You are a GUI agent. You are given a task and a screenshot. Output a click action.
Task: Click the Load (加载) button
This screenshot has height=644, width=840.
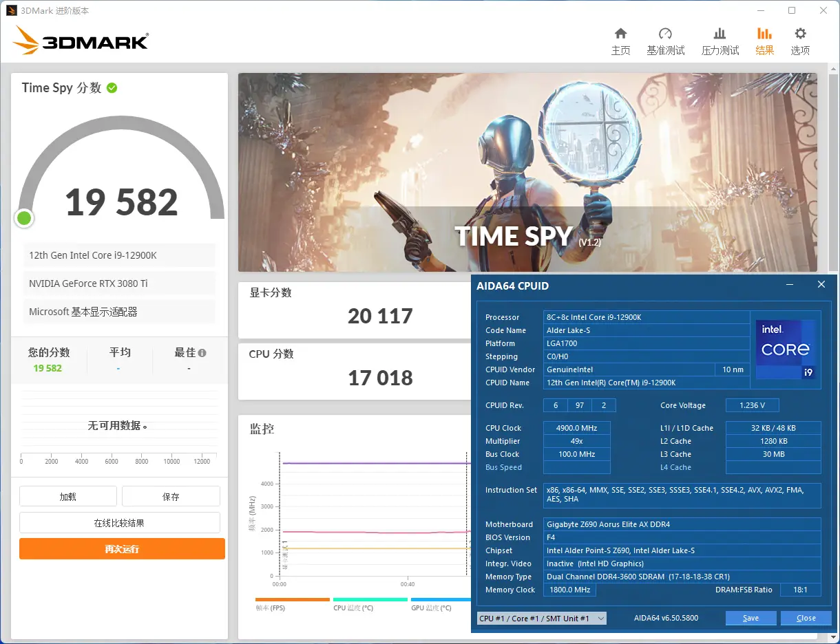(x=68, y=496)
